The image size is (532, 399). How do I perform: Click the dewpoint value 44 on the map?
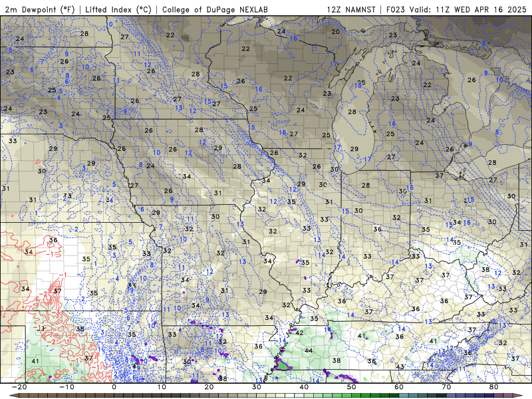309,350
